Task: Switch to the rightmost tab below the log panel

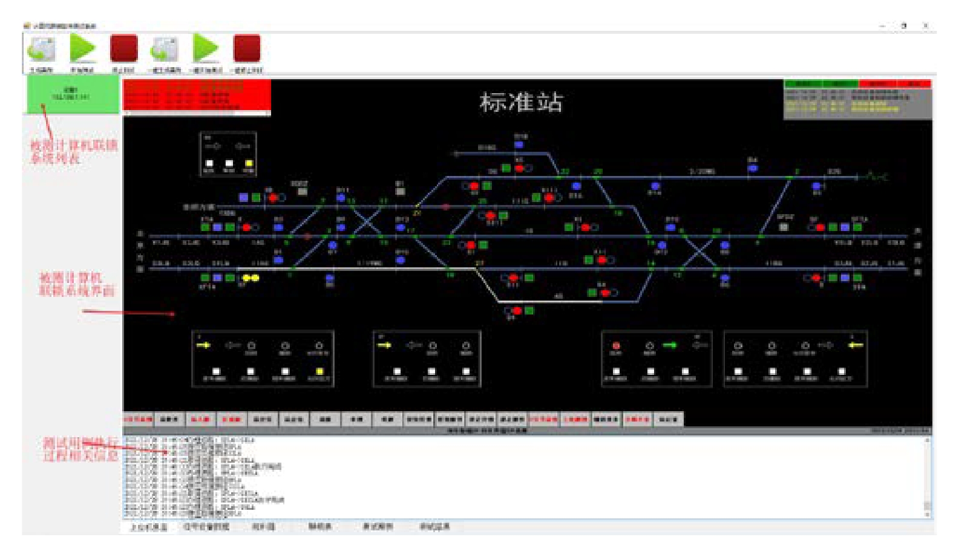Action: coord(434,527)
